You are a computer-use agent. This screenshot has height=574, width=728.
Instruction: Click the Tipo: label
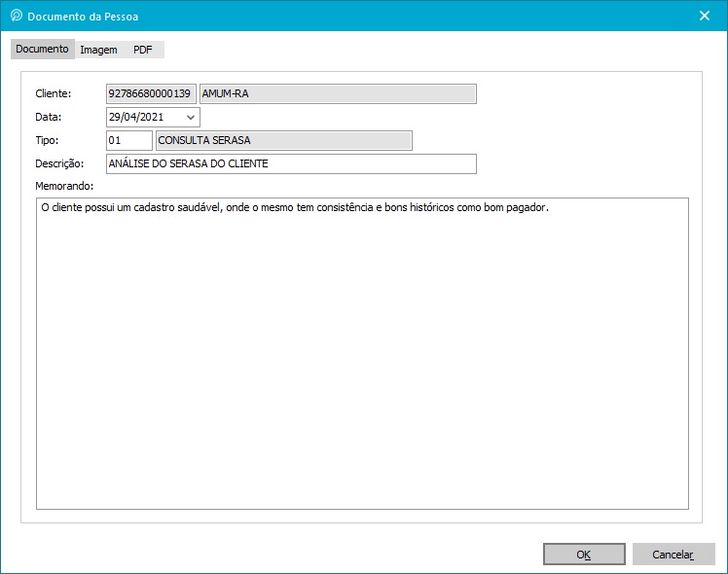click(47, 140)
